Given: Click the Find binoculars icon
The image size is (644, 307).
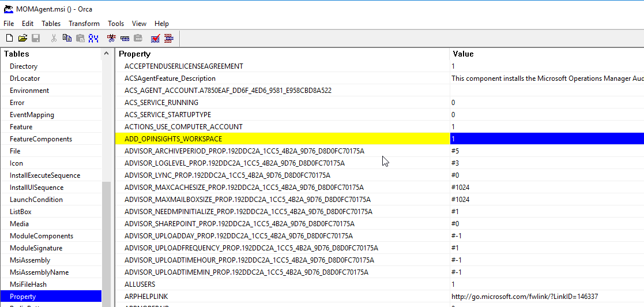Looking at the screenshot, I should pos(94,39).
